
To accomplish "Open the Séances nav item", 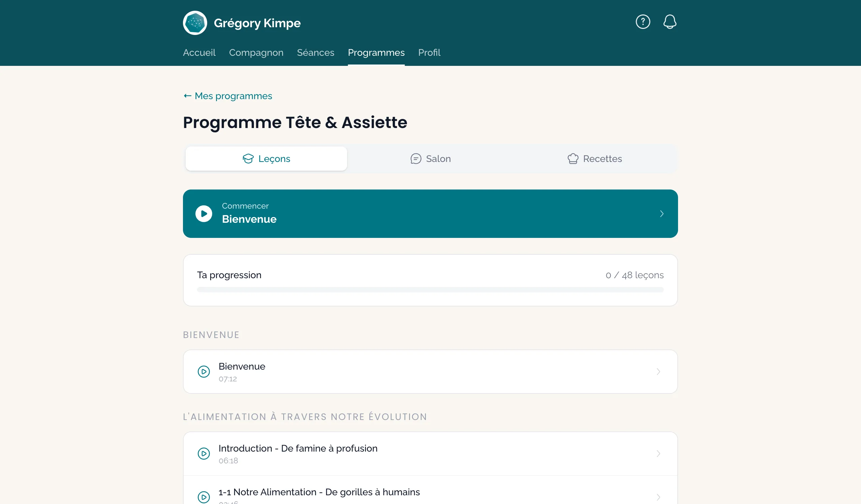I will click(x=315, y=52).
